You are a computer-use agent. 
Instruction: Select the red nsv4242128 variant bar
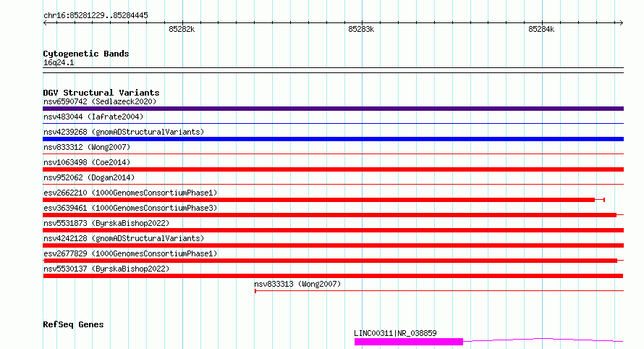tap(333, 245)
